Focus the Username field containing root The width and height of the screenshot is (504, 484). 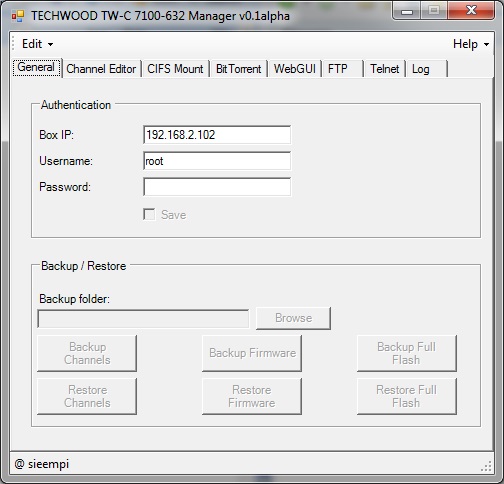click(x=217, y=161)
